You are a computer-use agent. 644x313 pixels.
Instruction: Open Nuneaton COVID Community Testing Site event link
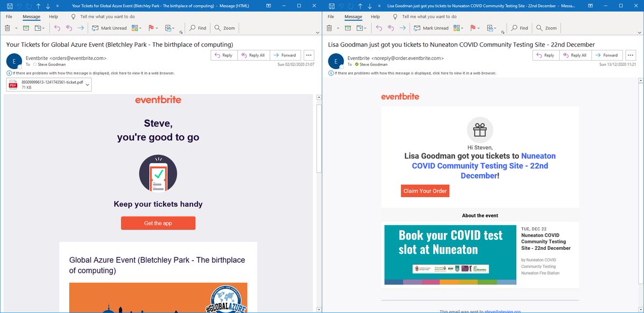click(x=484, y=166)
